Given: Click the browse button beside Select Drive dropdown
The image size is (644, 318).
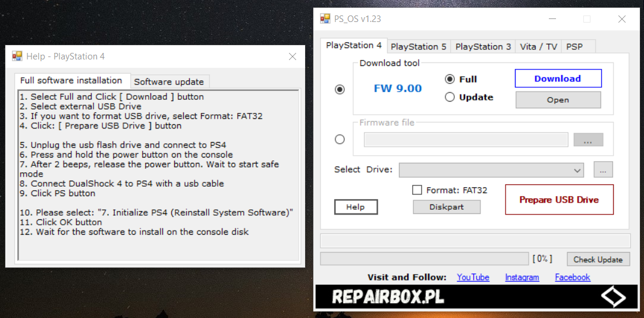Looking at the screenshot, I should 602,170.
